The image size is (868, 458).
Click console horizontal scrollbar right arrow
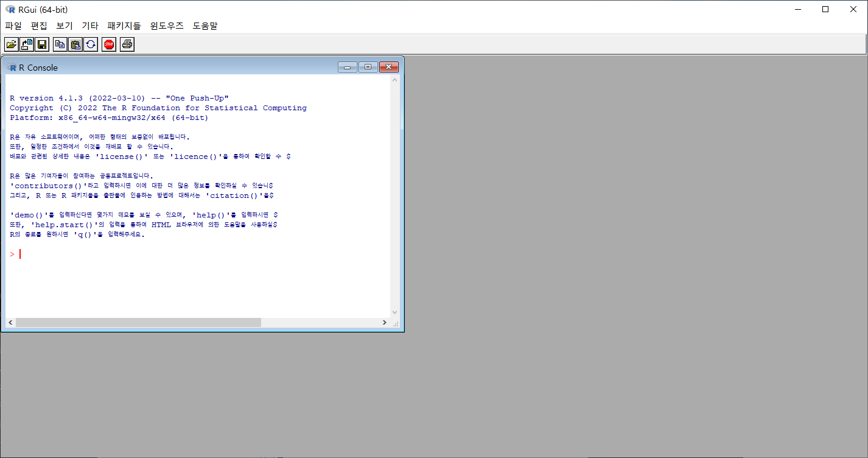click(385, 322)
